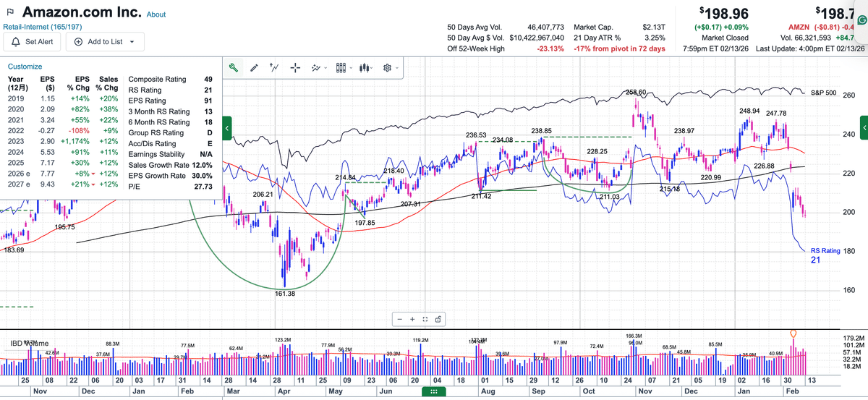Zoom in using the plus icon
Screen dimensions: 868x400
point(412,319)
